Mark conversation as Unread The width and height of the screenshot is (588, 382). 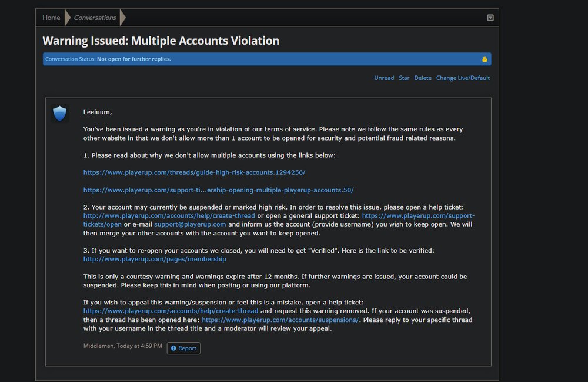384,78
